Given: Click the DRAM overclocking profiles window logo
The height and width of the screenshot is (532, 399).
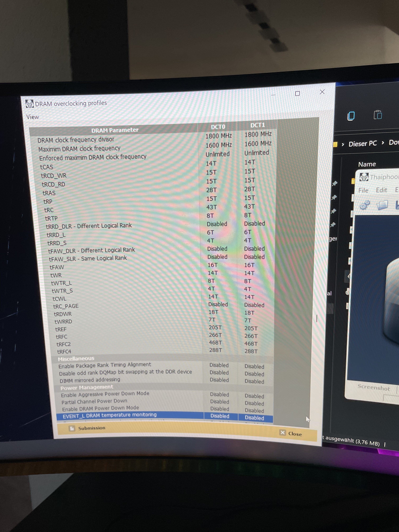Looking at the screenshot, I should 30,104.
